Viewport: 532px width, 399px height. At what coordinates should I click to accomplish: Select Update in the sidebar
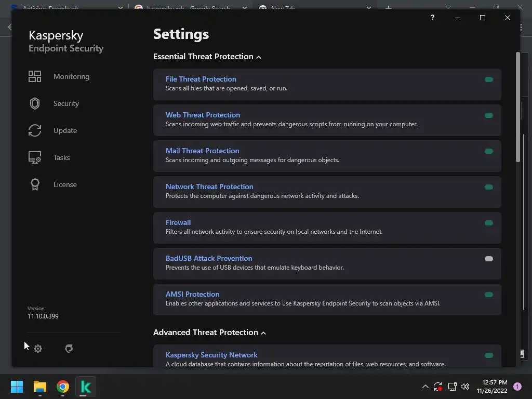(x=65, y=130)
